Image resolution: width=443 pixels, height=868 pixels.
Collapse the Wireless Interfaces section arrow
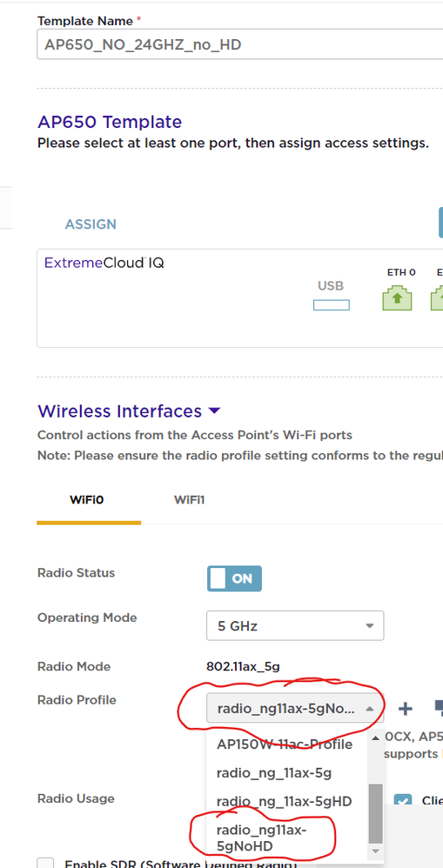(214, 411)
